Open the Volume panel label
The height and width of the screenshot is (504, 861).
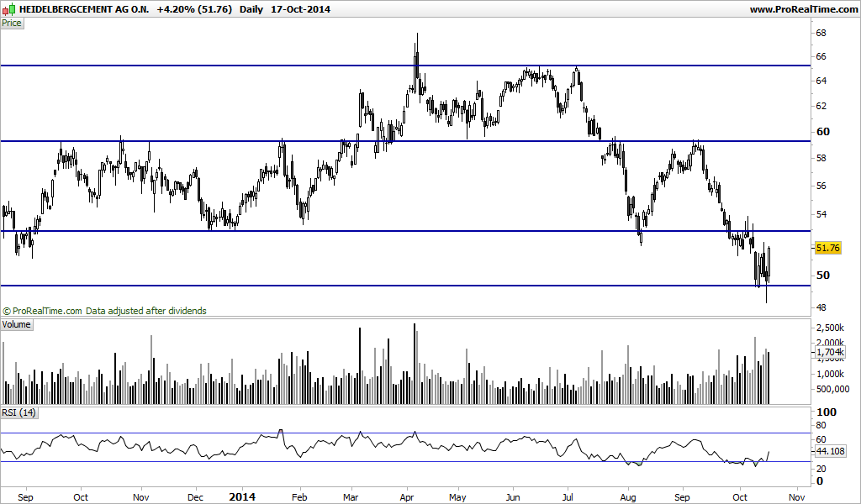pyautogui.click(x=17, y=325)
